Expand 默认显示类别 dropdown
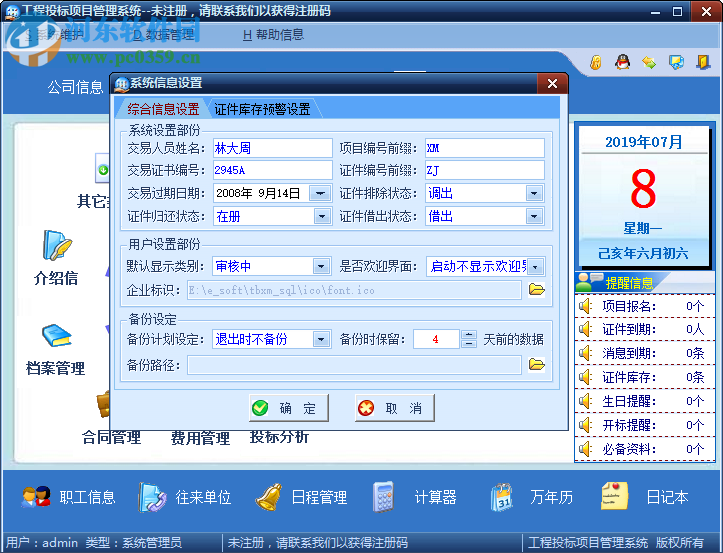Viewport: 723px width, 553px height. [x=321, y=266]
